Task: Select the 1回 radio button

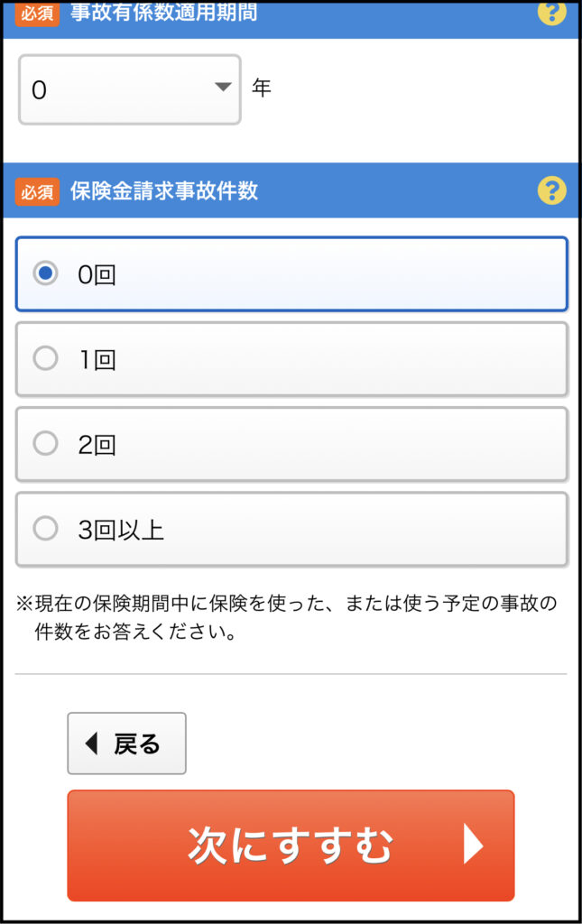Action: (x=45, y=358)
